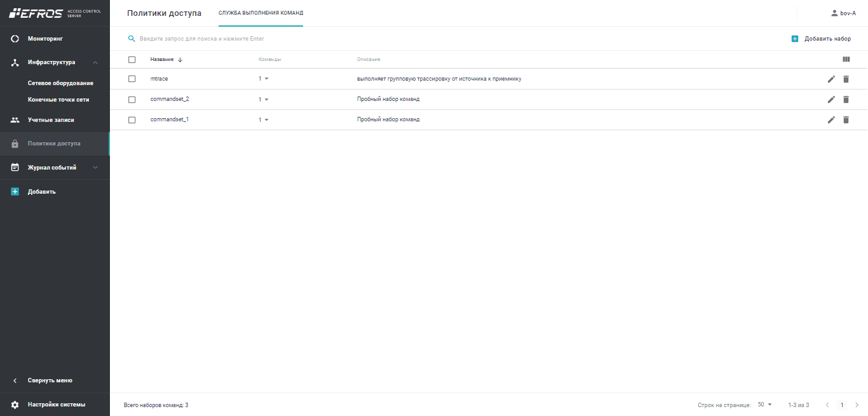Image resolution: width=868 pixels, height=416 pixels.
Task: Open rows-per-page dropdown showing 50
Action: pyautogui.click(x=764, y=405)
